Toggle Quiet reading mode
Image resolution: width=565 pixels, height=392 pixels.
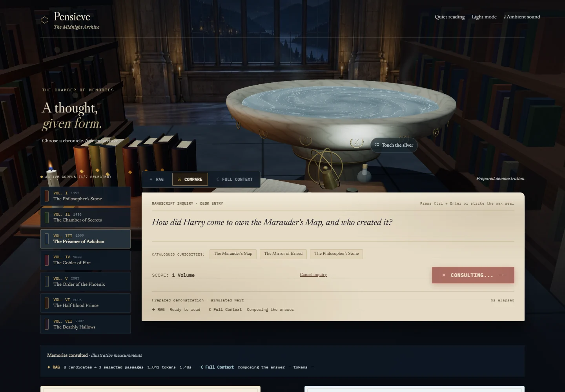[x=450, y=17]
